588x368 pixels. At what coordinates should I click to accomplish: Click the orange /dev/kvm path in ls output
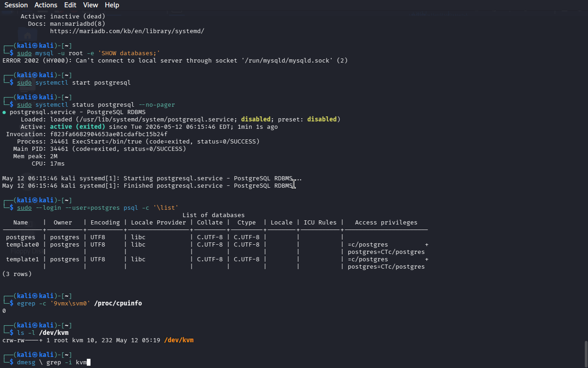point(179,340)
